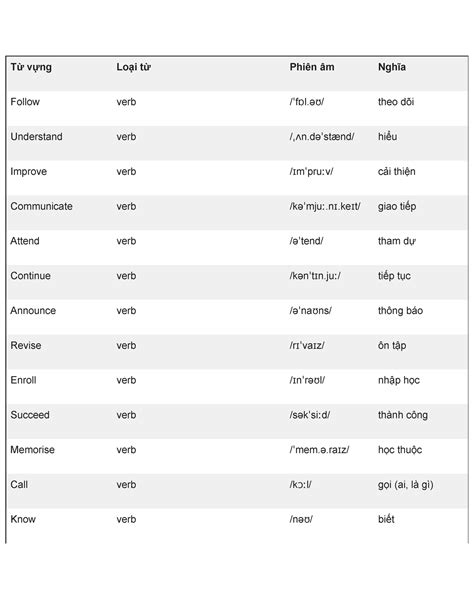This screenshot has width=474, height=613.
Task: Select the word 'Communicate'
Action: point(41,206)
